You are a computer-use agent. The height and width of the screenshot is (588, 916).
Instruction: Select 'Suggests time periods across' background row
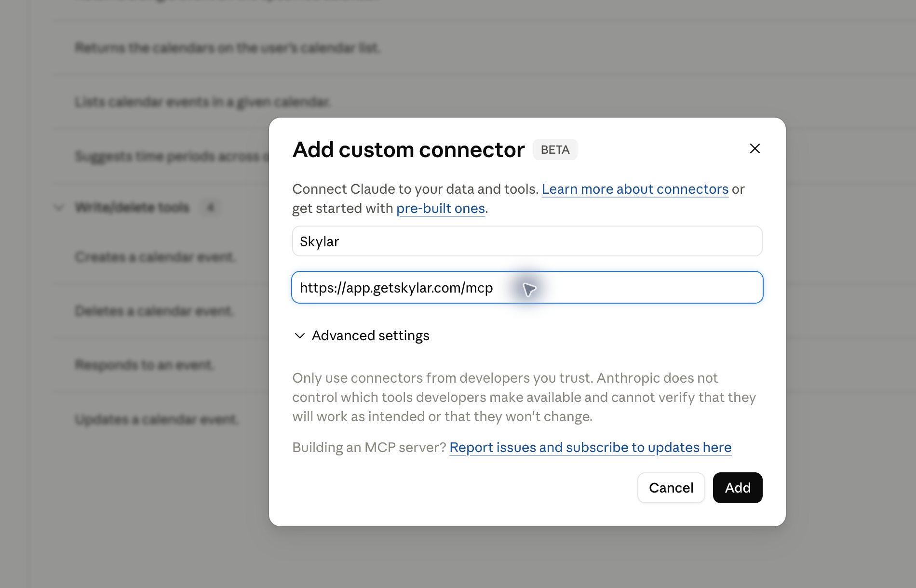tap(172, 156)
